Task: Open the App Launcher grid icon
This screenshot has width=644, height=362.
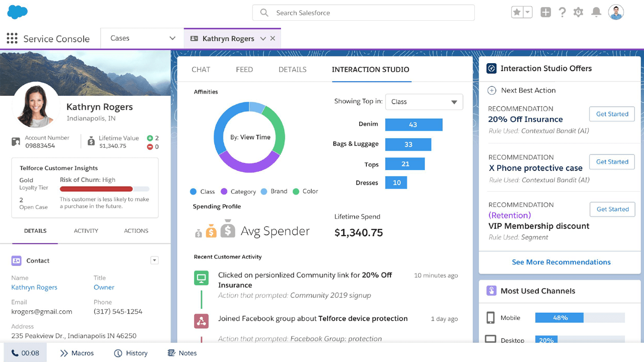Action: click(x=12, y=39)
